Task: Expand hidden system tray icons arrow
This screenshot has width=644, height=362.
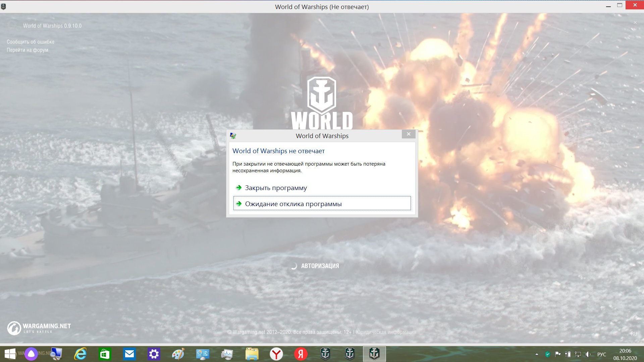Action: tap(537, 354)
